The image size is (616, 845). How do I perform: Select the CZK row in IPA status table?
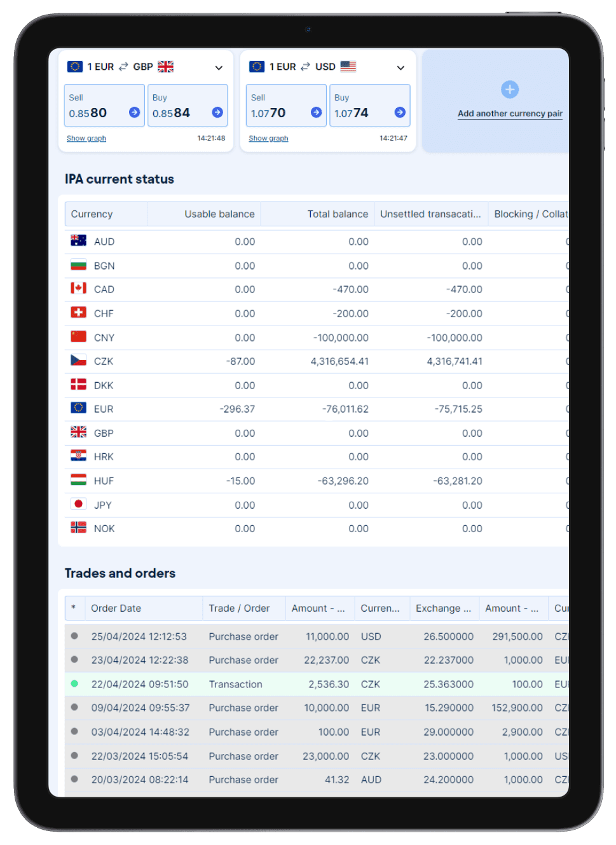(x=104, y=361)
